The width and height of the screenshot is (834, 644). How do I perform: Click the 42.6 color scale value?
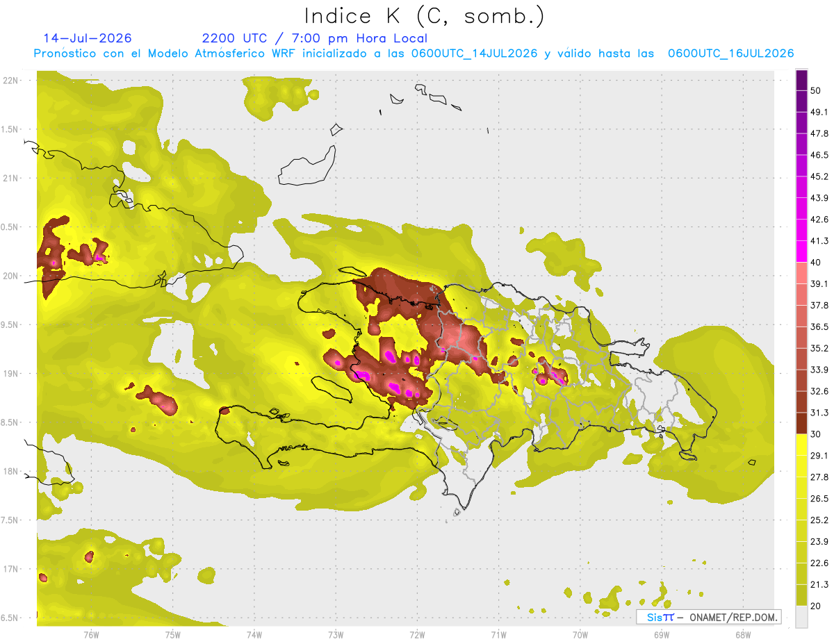[x=819, y=220]
